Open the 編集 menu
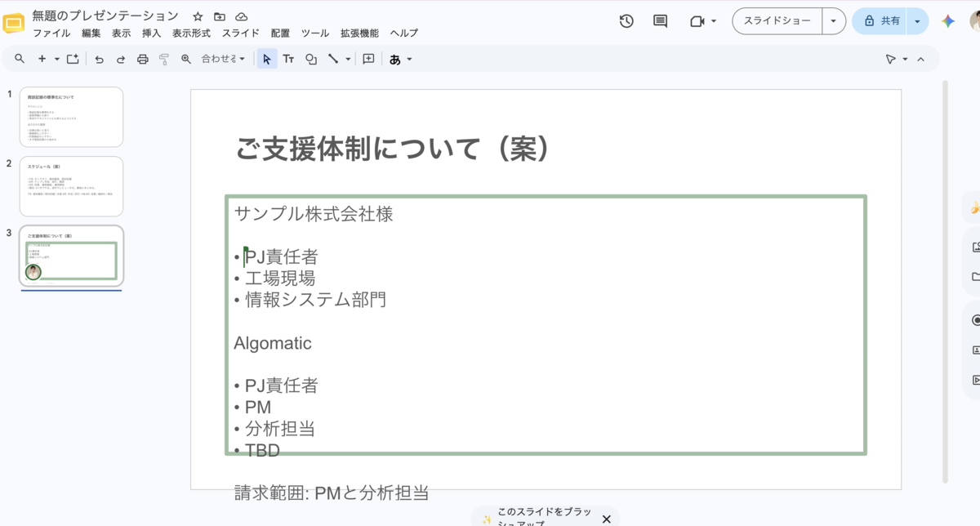 tap(91, 33)
